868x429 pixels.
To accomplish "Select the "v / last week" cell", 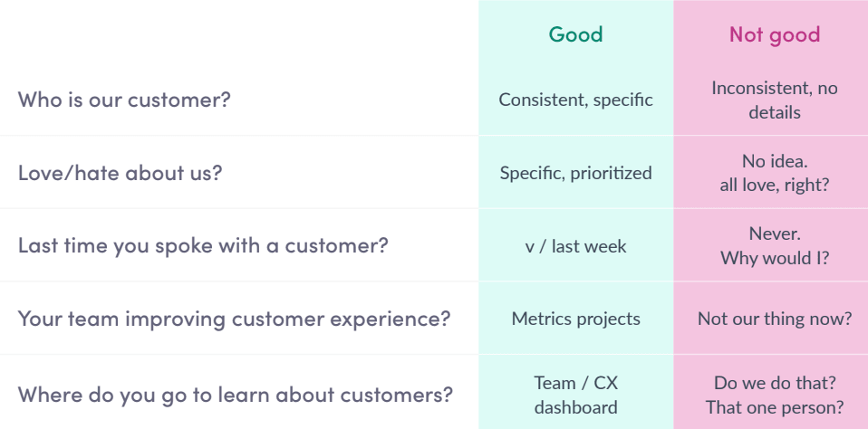I will point(575,245).
